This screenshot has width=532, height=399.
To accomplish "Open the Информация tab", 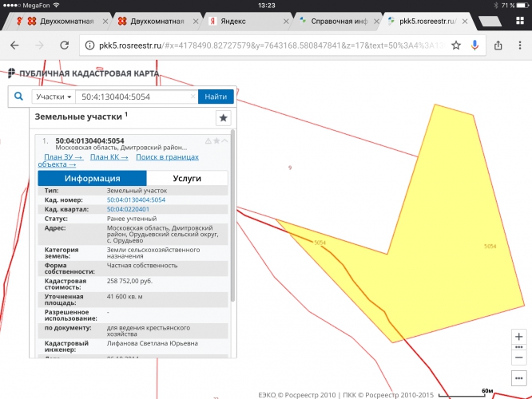I will (93, 178).
